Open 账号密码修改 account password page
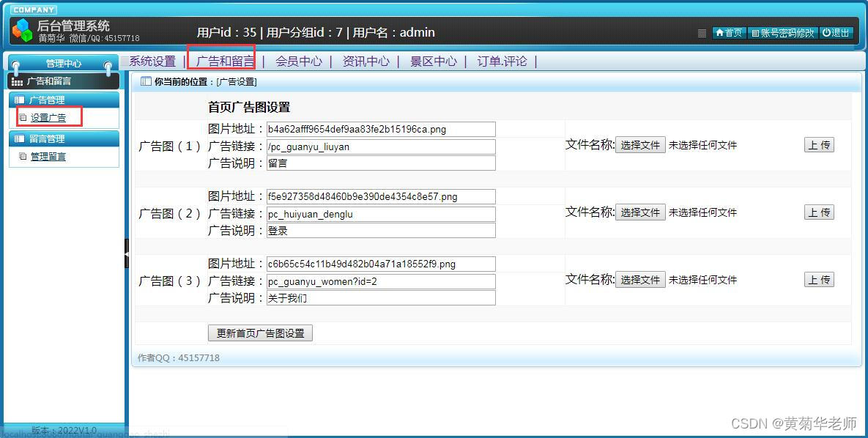868x438 pixels. [783, 33]
